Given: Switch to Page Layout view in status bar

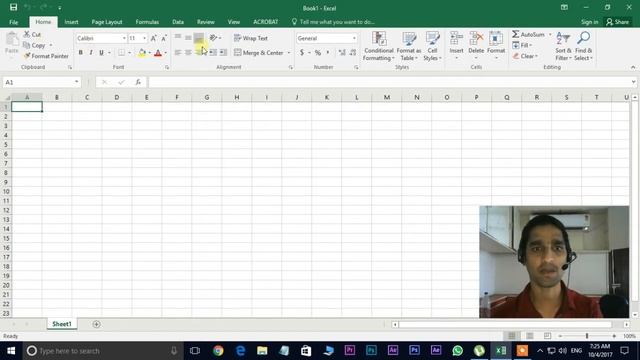Looking at the screenshot, I should (x=530, y=336).
